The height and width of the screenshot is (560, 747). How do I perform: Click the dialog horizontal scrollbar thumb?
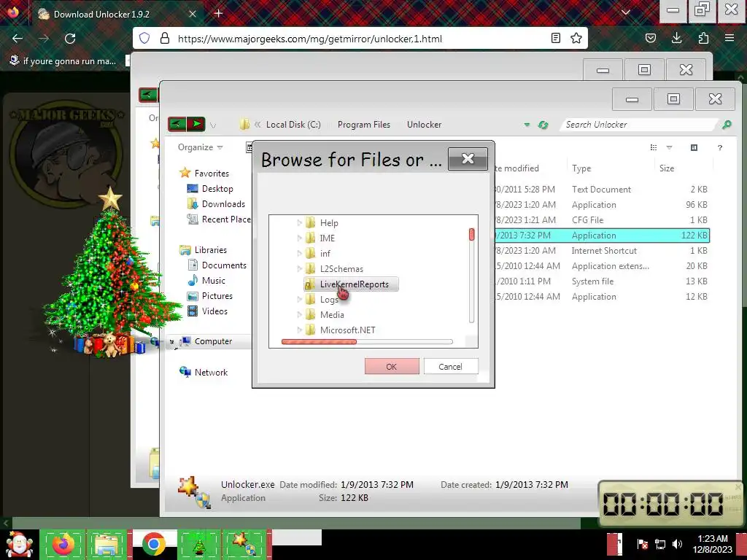coord(319,342)
